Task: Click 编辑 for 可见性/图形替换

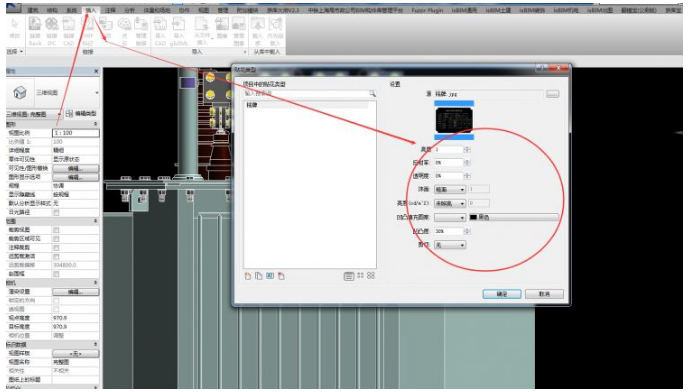Action: (x=75, y=169)
